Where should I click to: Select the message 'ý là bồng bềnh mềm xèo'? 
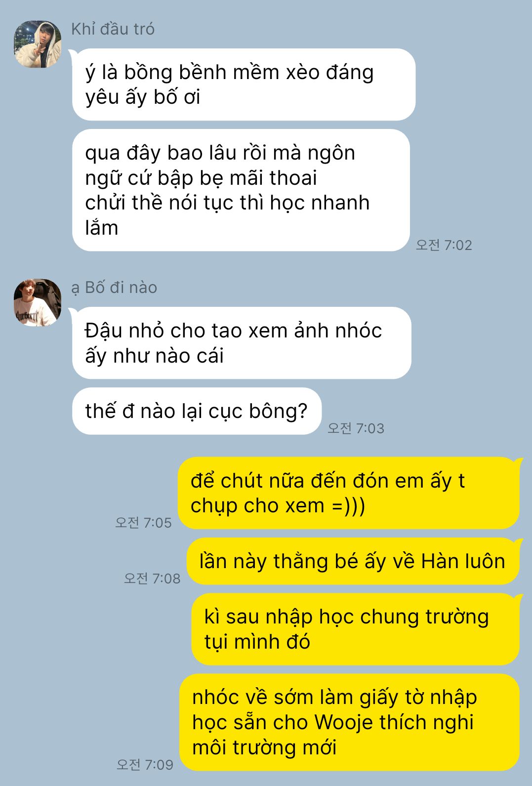click(x=244, y=84)
